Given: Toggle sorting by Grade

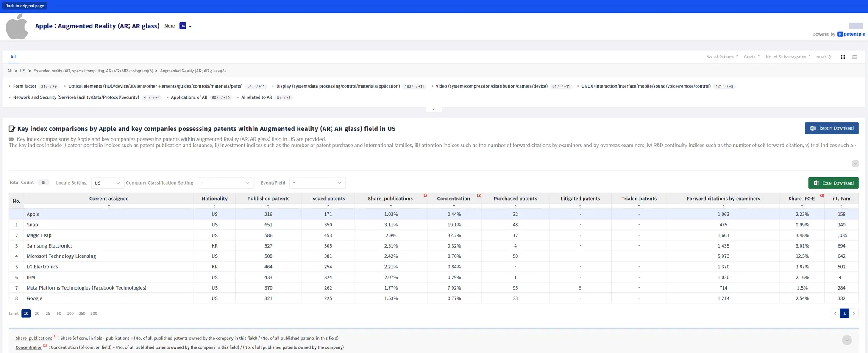Looking at the screenshot, I should (752, 57).
